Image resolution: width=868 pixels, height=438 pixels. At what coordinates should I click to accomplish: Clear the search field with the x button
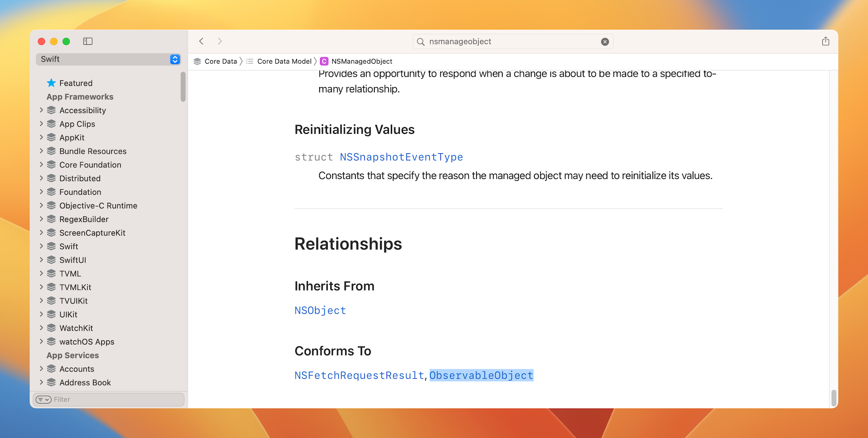click(605, 41)
